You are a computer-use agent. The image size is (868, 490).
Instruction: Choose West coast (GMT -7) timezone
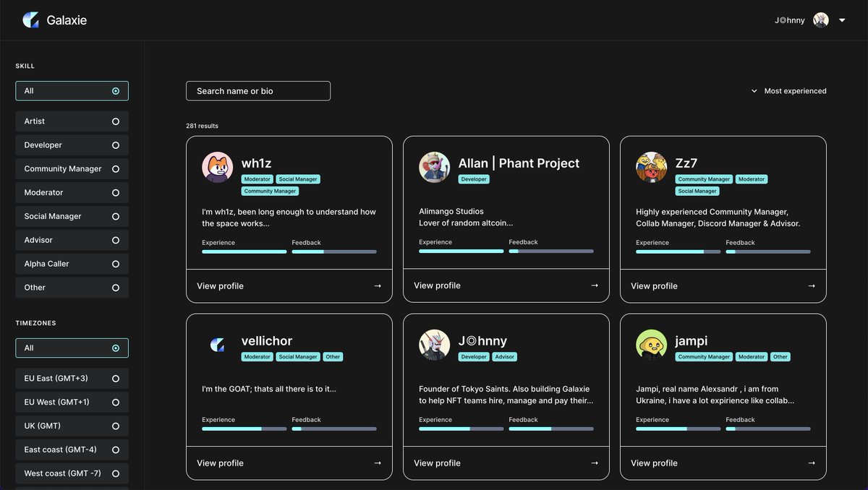pyautogui.click(x=72, y=473)
